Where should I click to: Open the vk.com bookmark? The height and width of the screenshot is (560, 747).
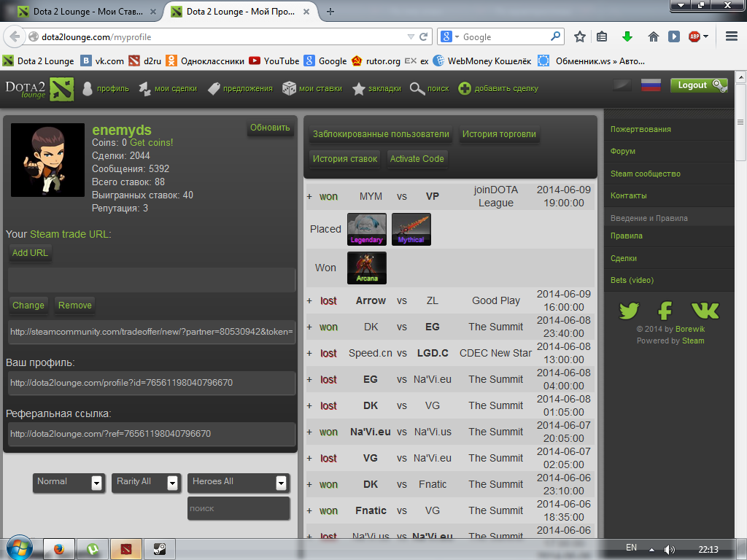coord(102,61)
